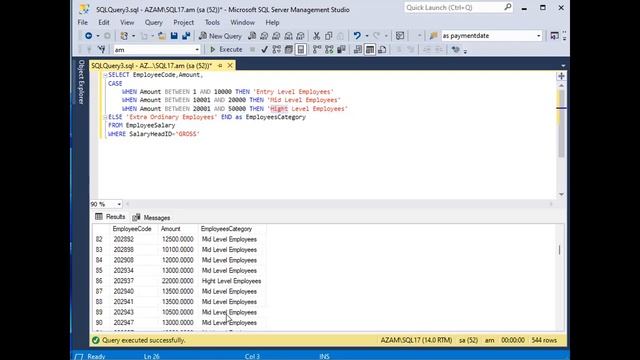The width and height of the screenshot is (640, 360).
Task: Collapse the SELECT statement outline
Action: pos(105,75)
